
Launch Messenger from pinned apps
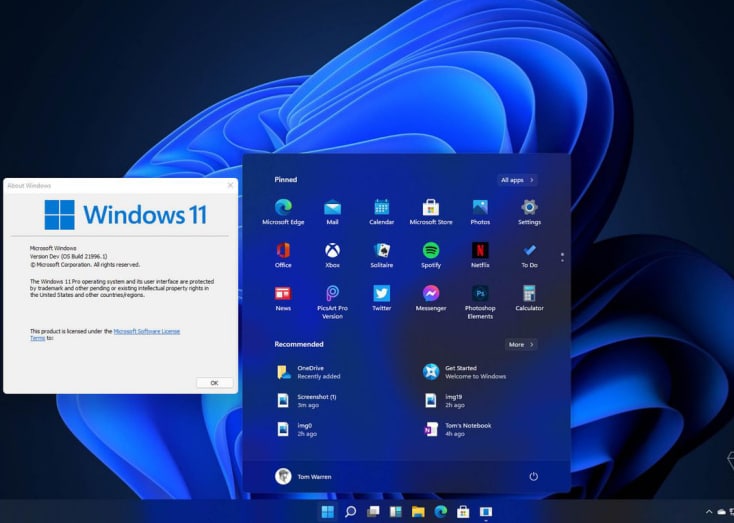click(431, 298)
